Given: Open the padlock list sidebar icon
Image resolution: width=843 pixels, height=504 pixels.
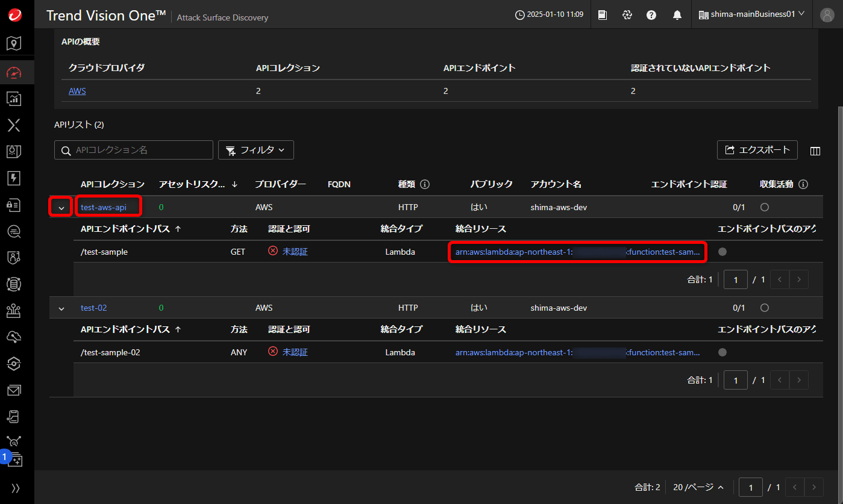Looking at the screenshot, I should click(14, 205).
